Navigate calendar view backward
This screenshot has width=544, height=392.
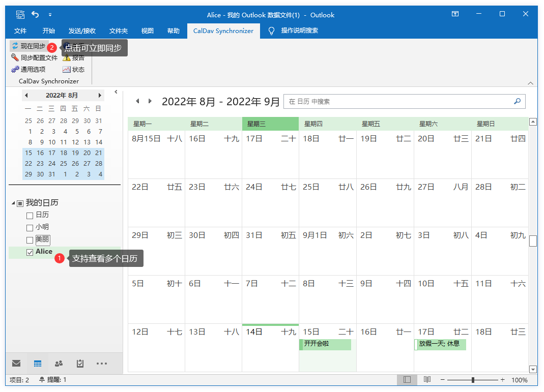137,101
